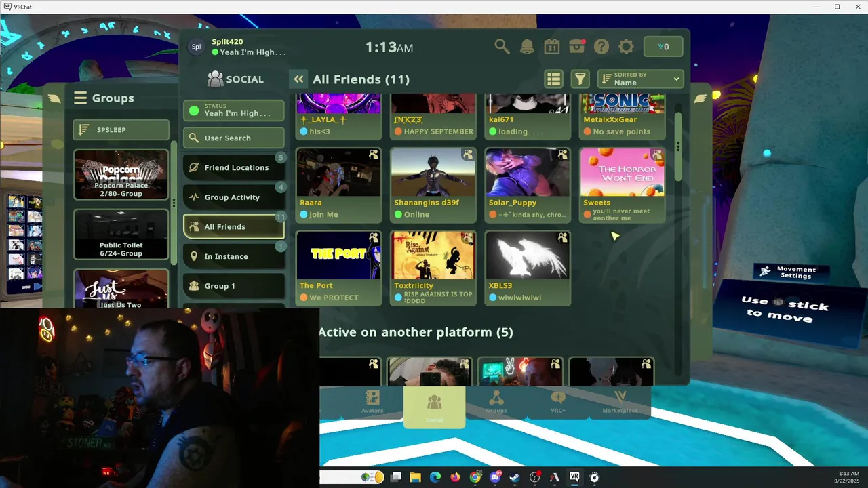Open Firefox from the taskbar
This screenshot has width=868, height=488.
click(455, 477)
